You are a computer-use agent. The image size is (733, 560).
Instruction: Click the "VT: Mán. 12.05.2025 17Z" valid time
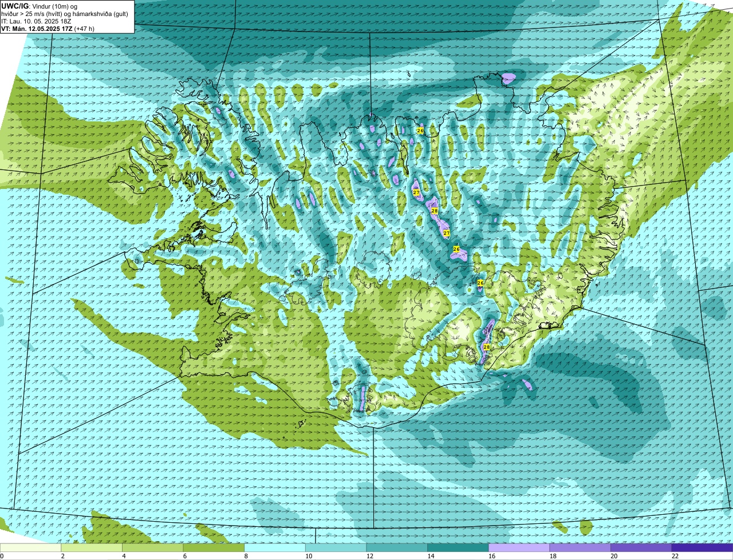pyautogui.click(x=37, y=29)
